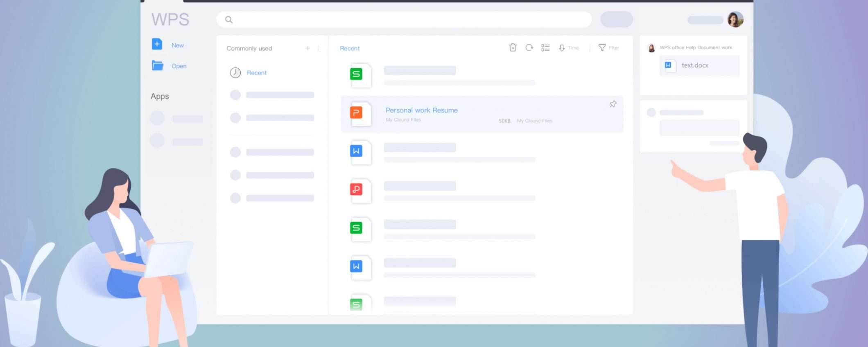868x347 pixels.
Task: Open the Time sort order dropdown
Action: coord(569,48)
